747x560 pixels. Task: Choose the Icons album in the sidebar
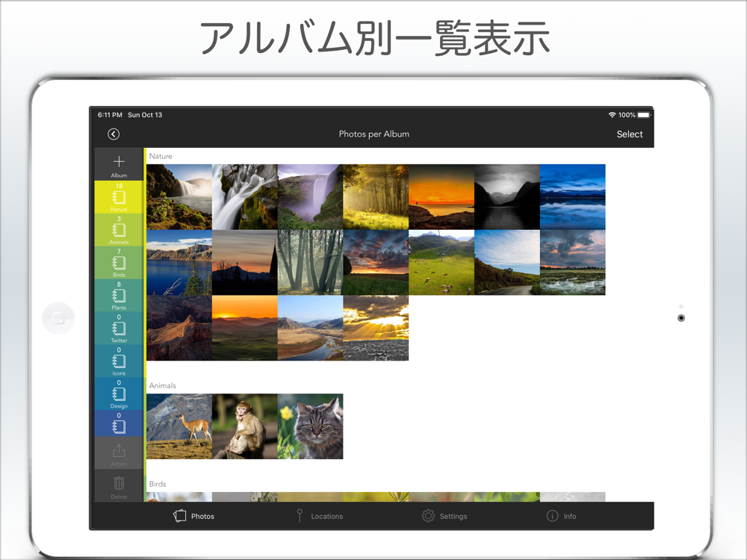click(119, 361)
